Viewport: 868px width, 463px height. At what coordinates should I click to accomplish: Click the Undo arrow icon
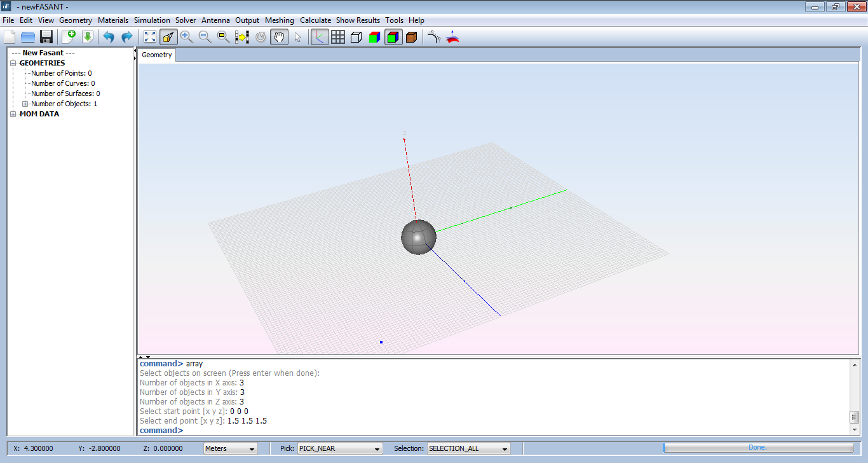coord(109,37)
